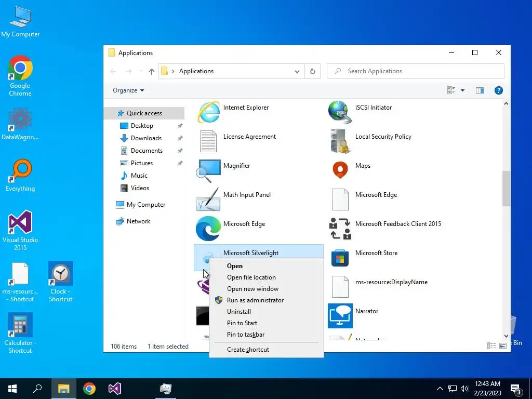Screen dimensions: 532x399
Task: Open Documents in navigation pane
Action: tap(147, 151)
